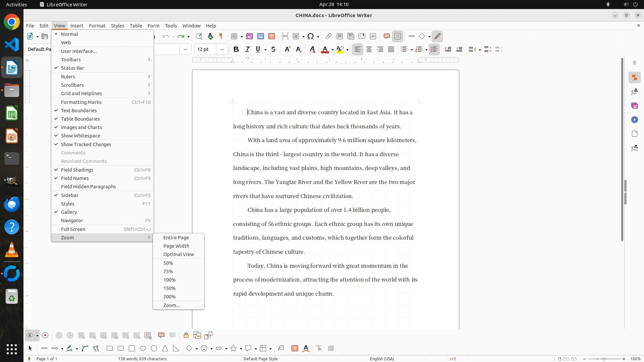This screenshot has width=644, height=362.
Task: Click the zoom slider in status bar
Action: [x=604, y=359]
